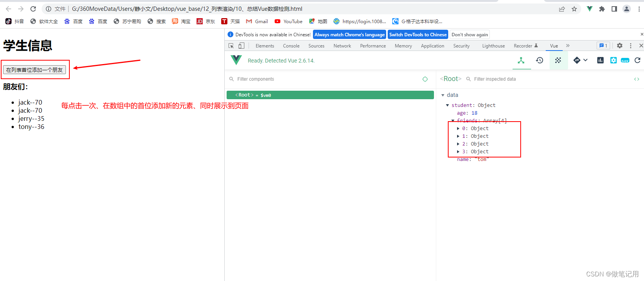Open DevTools customize three-dot menu
This screenshot has width=644, height=281.
click(631, 46)
